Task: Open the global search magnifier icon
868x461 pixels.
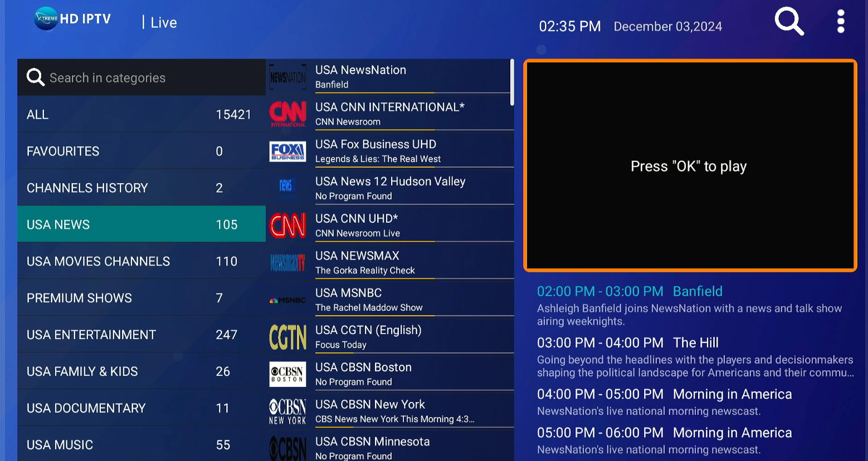Action: click(x=789, y=22)
